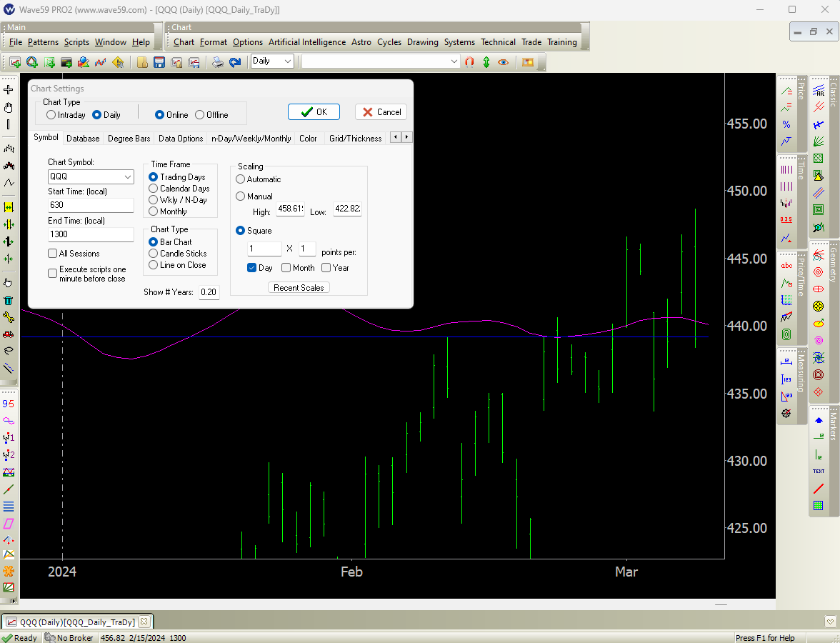Screen dimensions: 840x643
Task: Click the yellow circle-cross tool in Geometry panel
Action: click(x=818, y=306)
